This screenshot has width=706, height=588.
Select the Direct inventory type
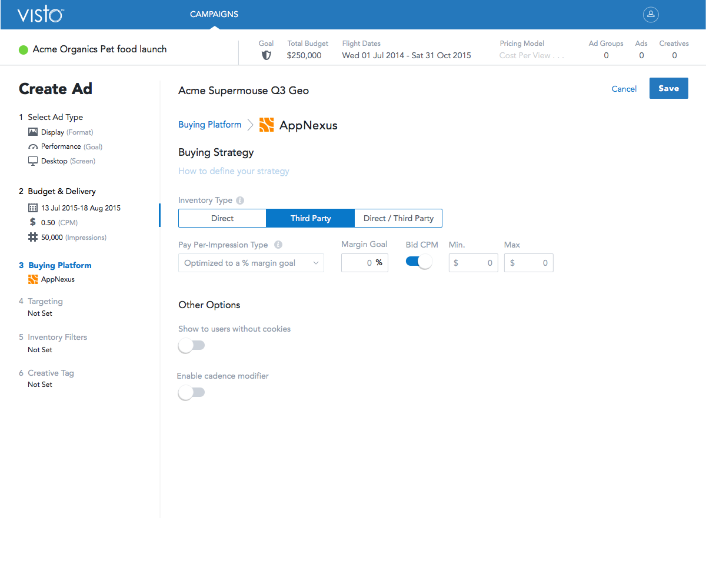click(222, 218)
